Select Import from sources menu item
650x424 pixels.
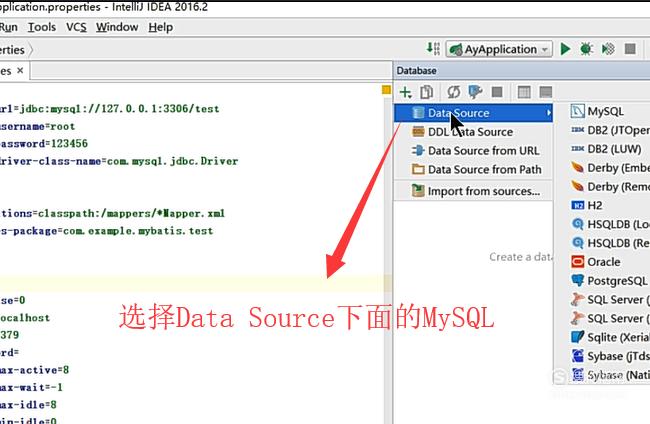coord(473,191)
